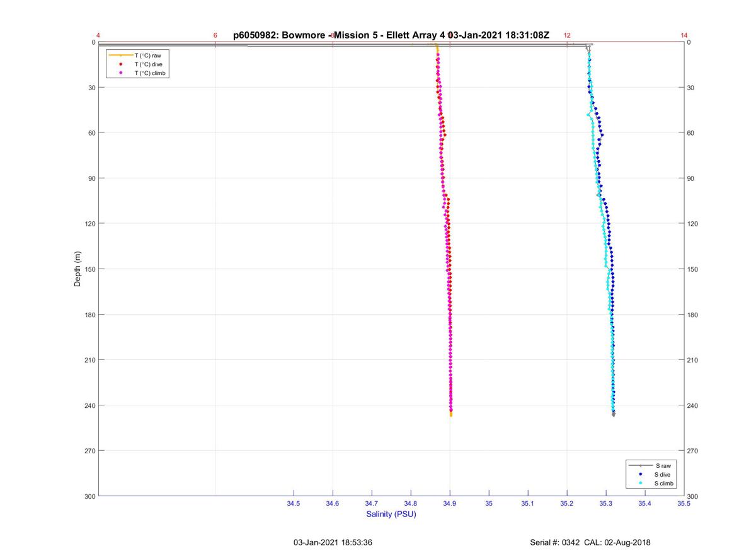
Task: Click the '120' tick on left depth axis
Action: click(89, 224)
